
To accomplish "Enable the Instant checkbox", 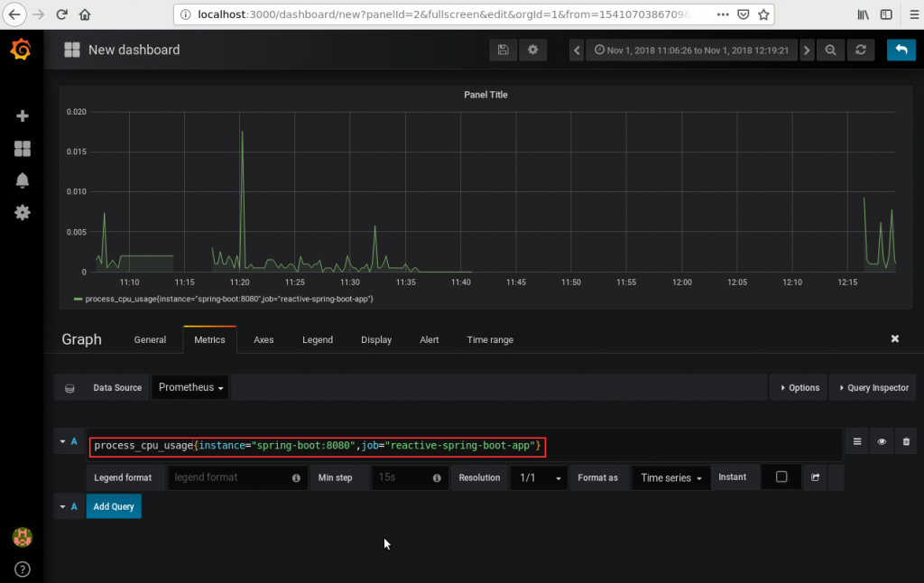I will point(781,477).
